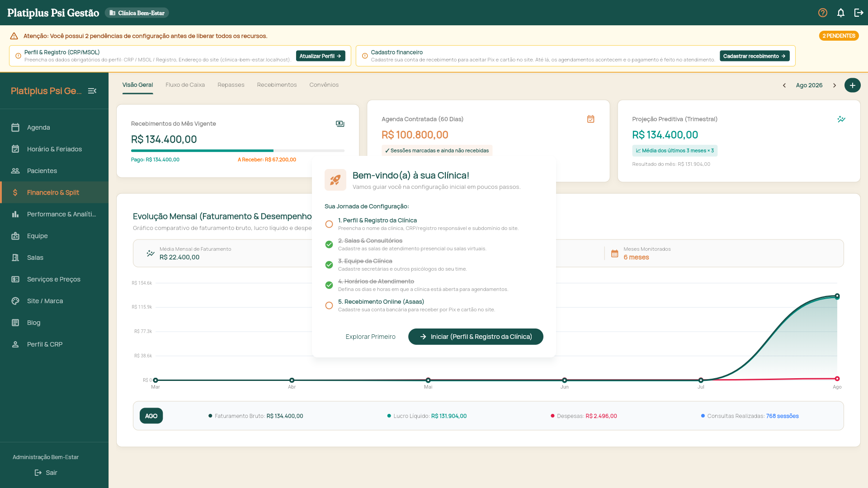Click 768 sessões value
This screenshot has width=868, height=488.
point(782,416)
